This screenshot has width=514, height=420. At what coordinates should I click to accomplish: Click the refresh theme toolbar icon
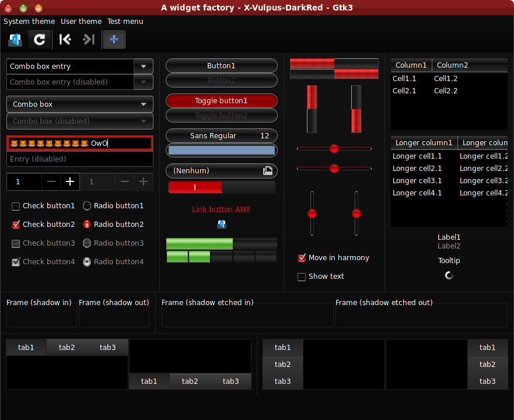(40, 40)
